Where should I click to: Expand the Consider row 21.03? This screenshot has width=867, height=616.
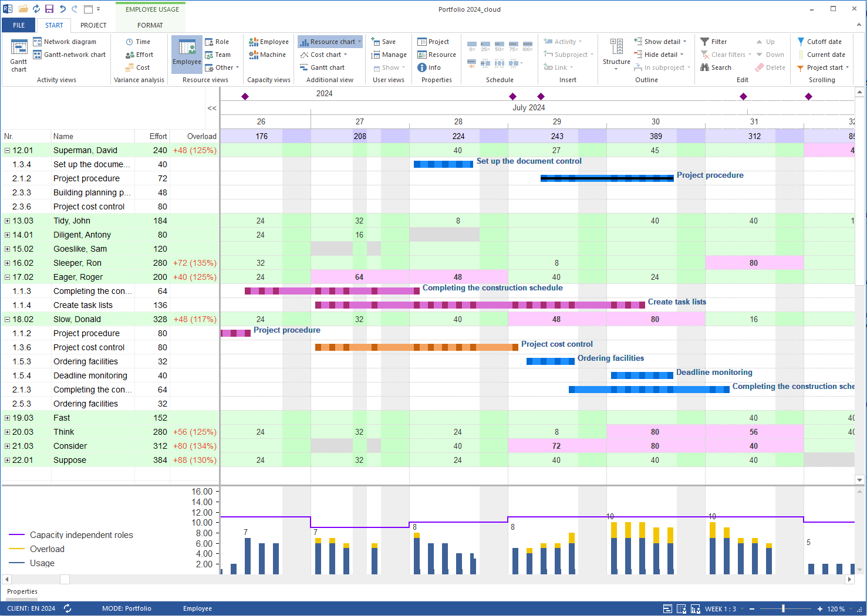(8, 446)
